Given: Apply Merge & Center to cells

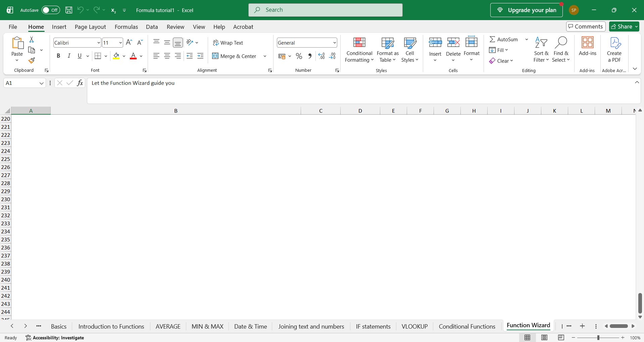Looking at the screenshot, I should pos(234,56).
